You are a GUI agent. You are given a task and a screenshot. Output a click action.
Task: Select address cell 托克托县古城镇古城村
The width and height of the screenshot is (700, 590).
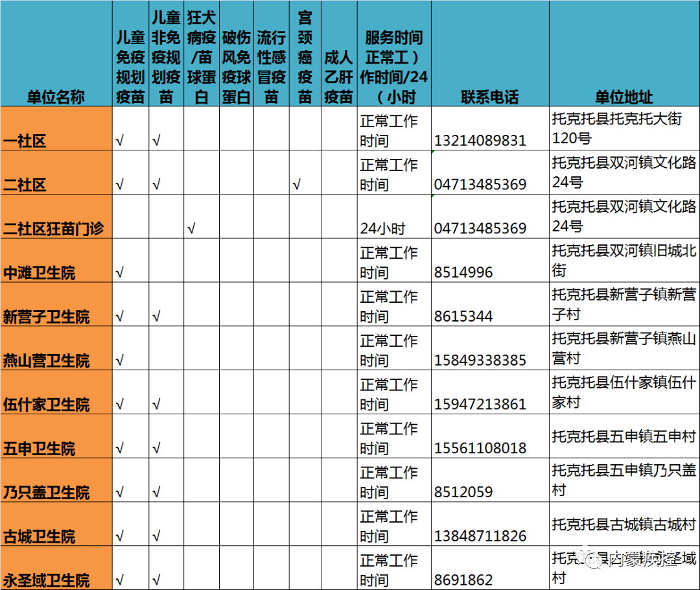(x=625, y=524)
